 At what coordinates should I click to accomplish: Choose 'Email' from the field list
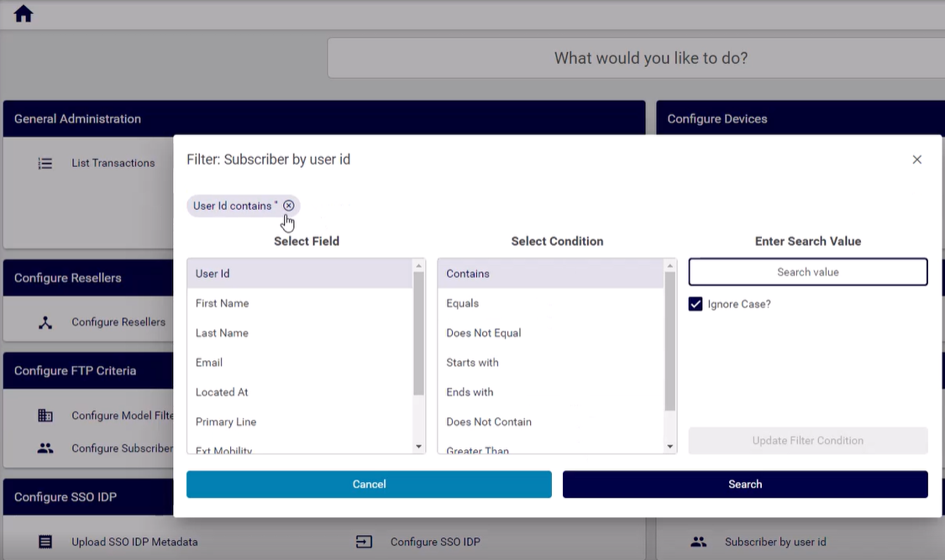click(209, 363)
